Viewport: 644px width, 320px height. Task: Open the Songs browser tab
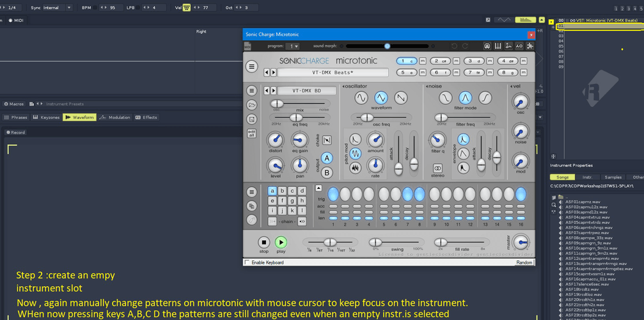click(x=562, y=177)
